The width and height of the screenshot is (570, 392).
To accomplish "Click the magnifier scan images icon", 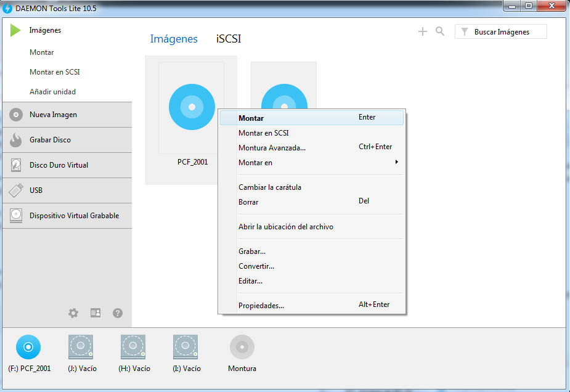I will click(x=440, y=31).
